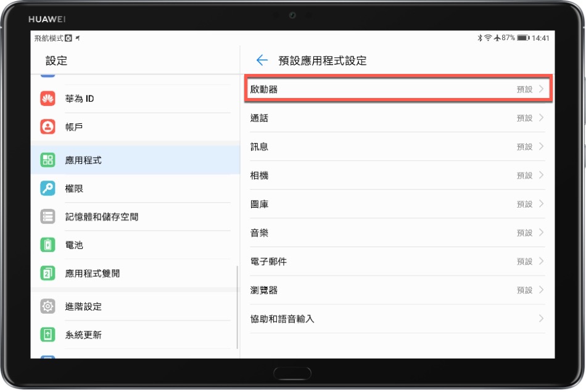Open the 相機 default app row
586x392 pixels.
[x=398, y=176]
